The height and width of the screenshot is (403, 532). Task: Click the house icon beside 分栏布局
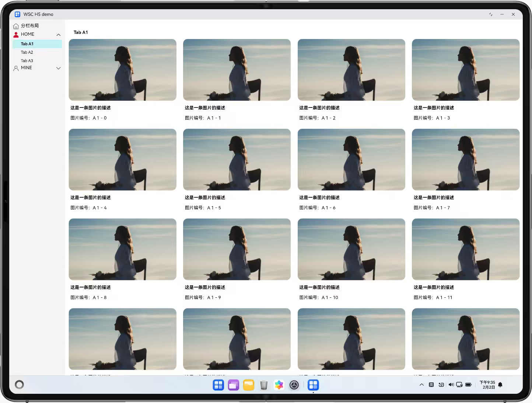point(16,26)
